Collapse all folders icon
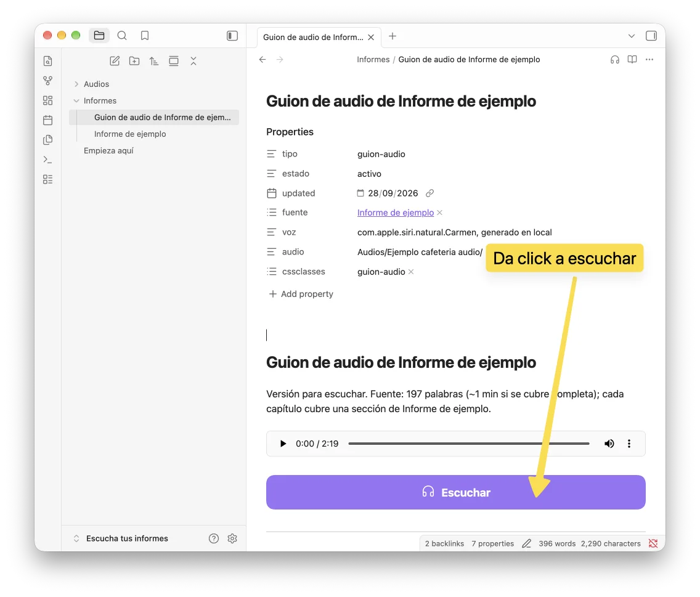700x597 pixels. click(x=193, y=61)
